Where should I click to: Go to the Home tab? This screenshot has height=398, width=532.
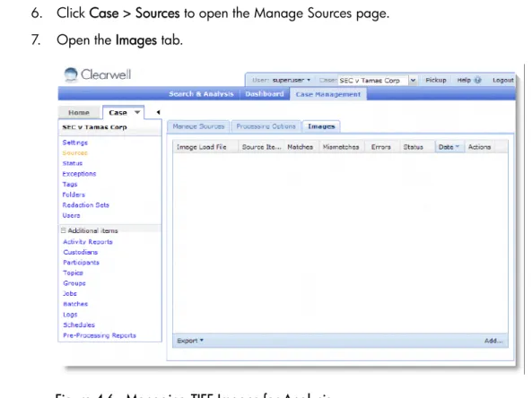click(x=79, y=113)
